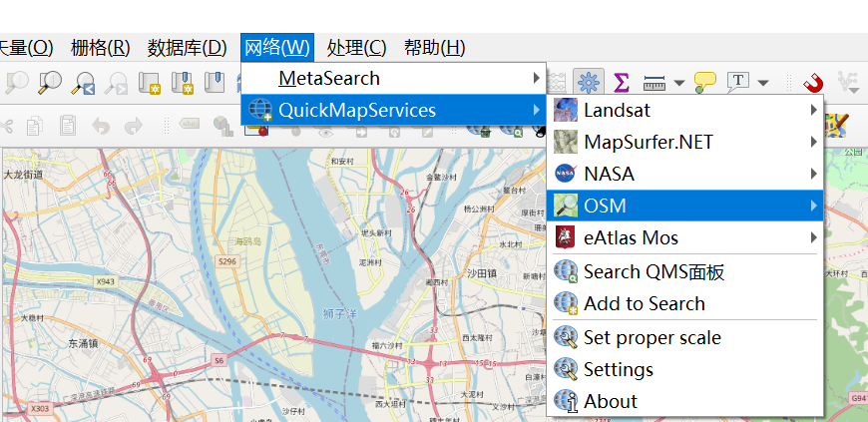Expand the Measure tool dropdown arrow
The height and width of the screenshot is (422, 868).
point(679,83)
